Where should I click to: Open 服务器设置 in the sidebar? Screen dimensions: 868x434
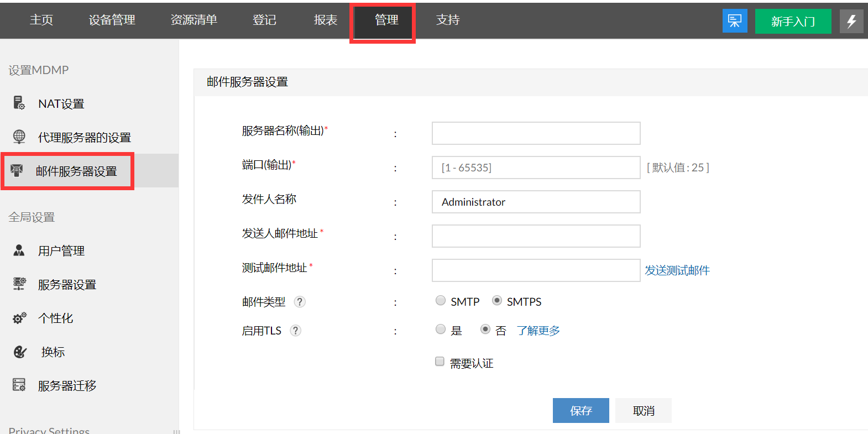point(67,285)
